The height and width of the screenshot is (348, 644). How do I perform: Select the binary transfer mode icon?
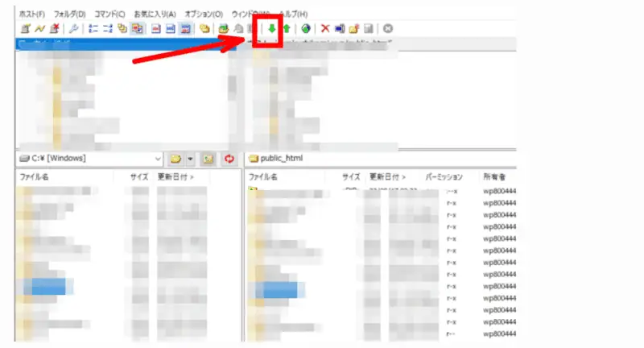171,29
